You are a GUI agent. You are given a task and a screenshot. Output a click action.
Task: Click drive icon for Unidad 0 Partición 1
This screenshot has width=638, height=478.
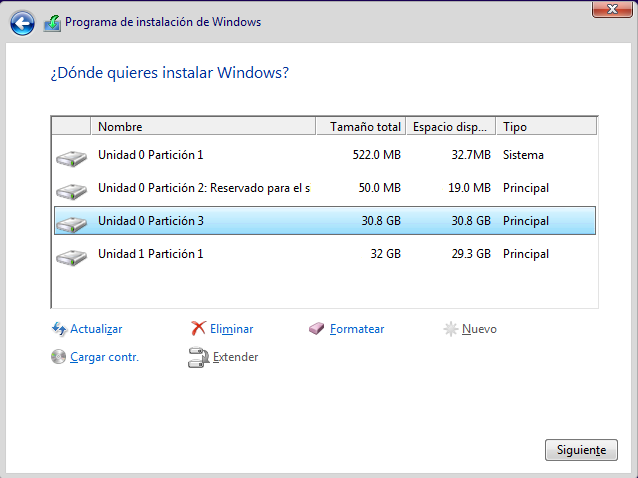(71, 156)
